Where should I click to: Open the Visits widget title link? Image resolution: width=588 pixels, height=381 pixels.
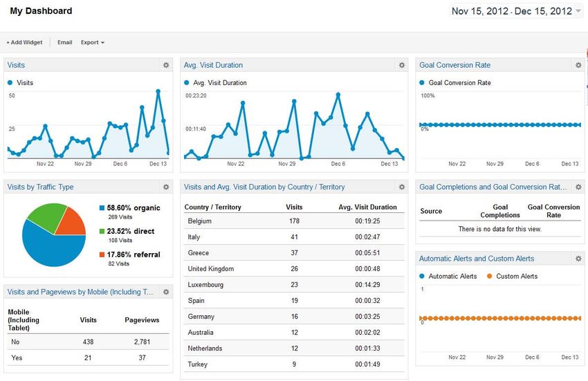click(16, 65)
